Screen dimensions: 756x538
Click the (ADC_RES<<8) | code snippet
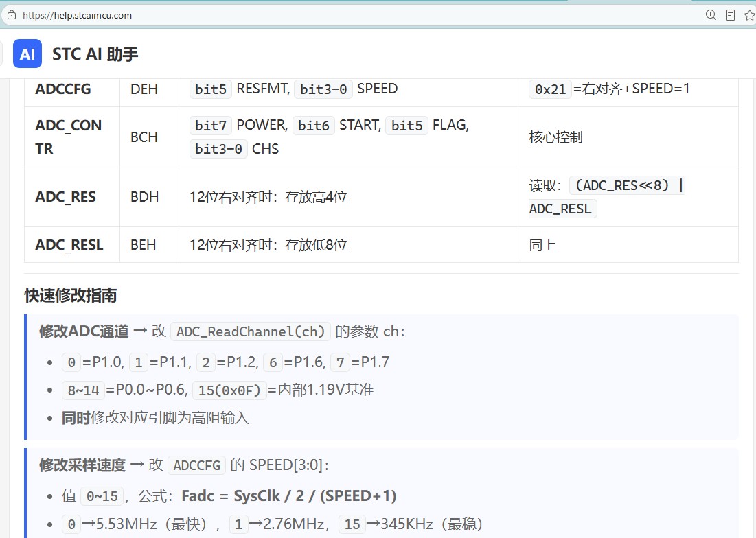coord(628,185)
